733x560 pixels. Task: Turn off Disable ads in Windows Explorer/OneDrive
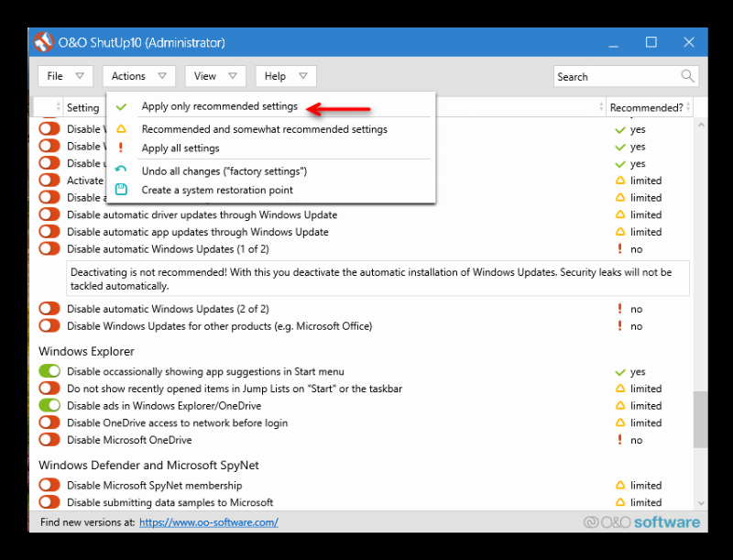click(49, 406)
